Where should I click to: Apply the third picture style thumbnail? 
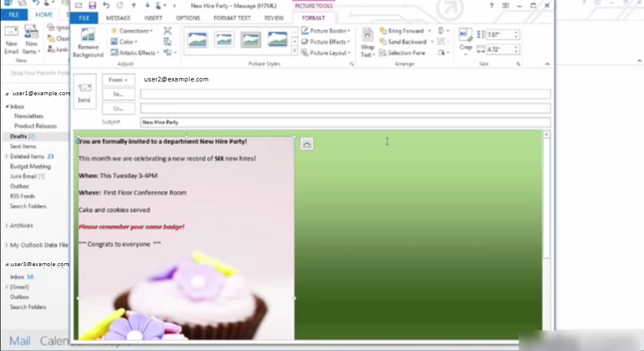(x=251, y=40)
